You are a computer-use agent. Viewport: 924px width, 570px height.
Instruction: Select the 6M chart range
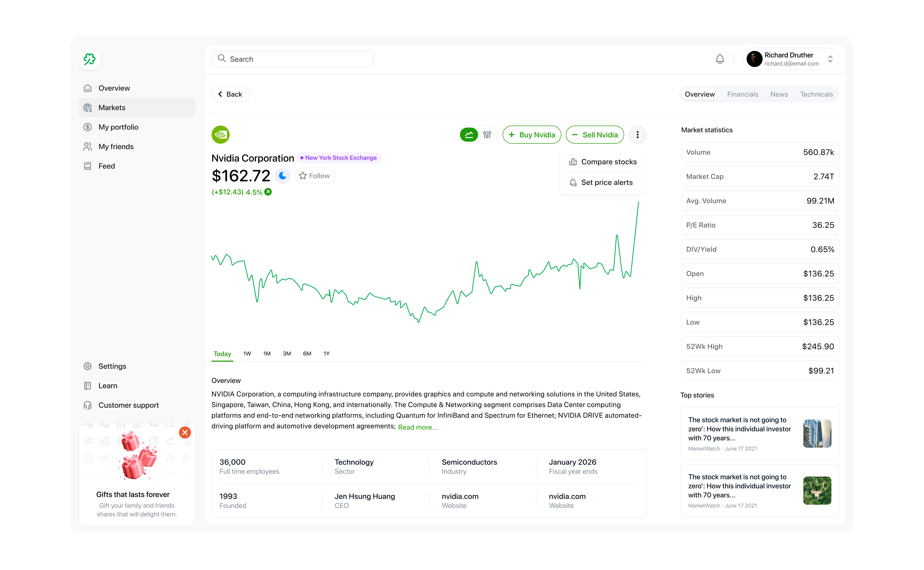pos(307,354)
